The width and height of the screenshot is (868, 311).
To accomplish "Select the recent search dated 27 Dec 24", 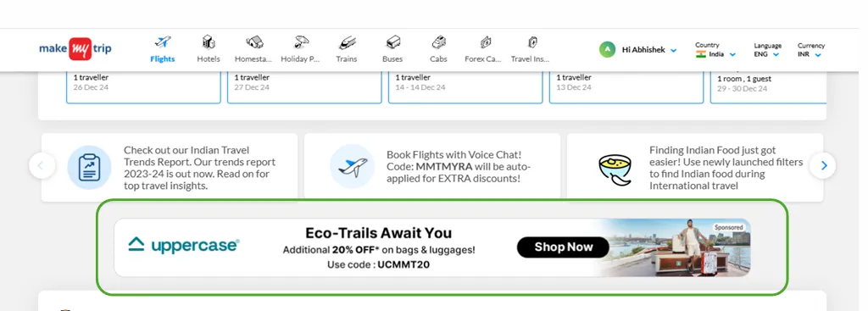I will click(304, 87).
